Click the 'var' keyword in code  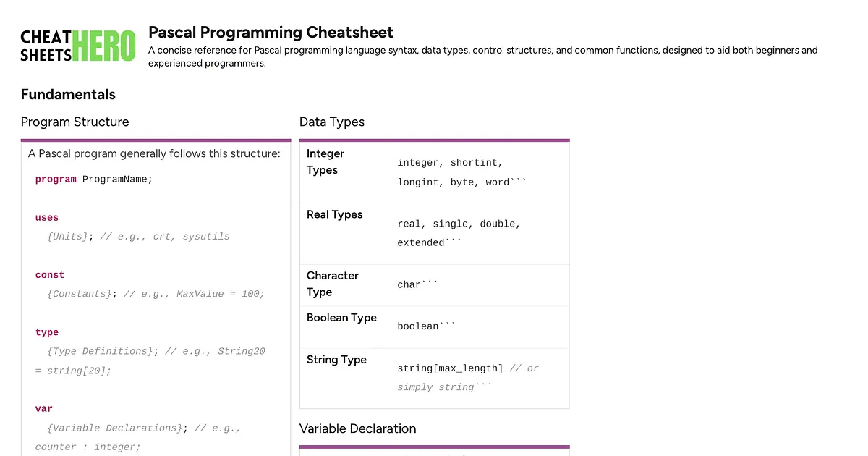pyautogui.click(x=44, y=409)
